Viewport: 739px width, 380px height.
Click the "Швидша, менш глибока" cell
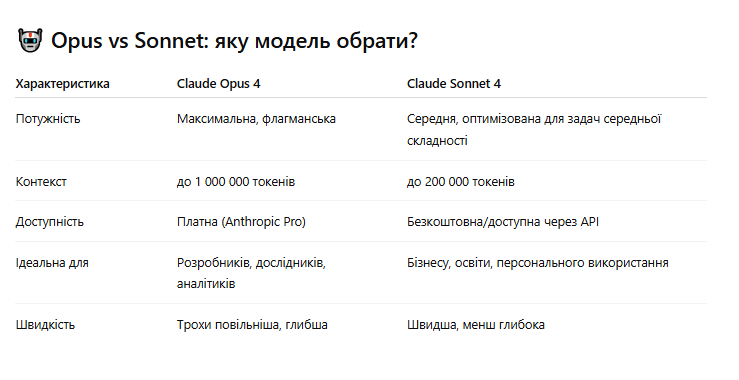point(476,325)
